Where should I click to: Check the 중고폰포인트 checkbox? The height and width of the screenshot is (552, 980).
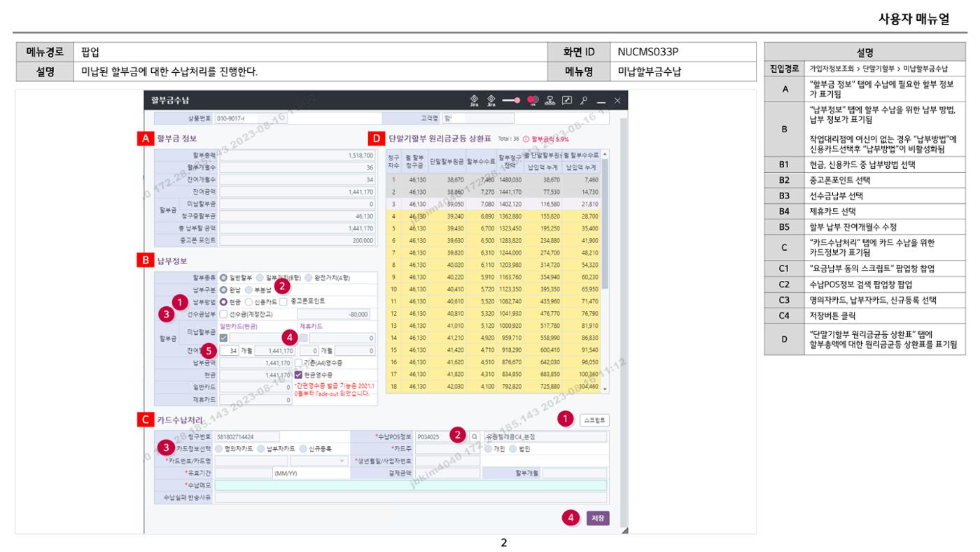[x=283, y=301]
